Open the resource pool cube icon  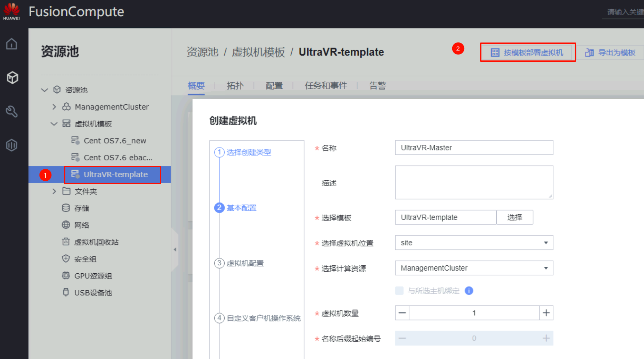[x=12, y=77]
